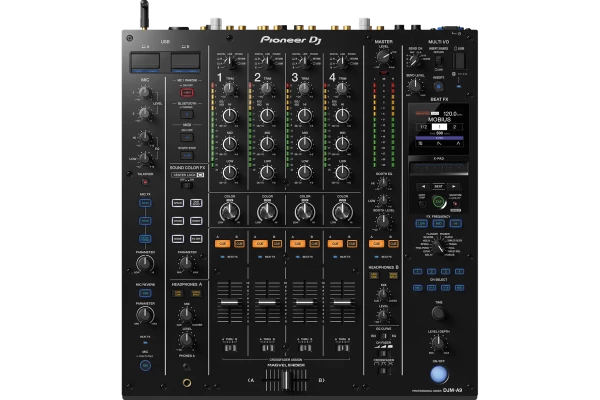The width and height of the screenshot is (600, 400).
Task: Click channel 2 crossfader assign switch
Action: coord(267,348)
